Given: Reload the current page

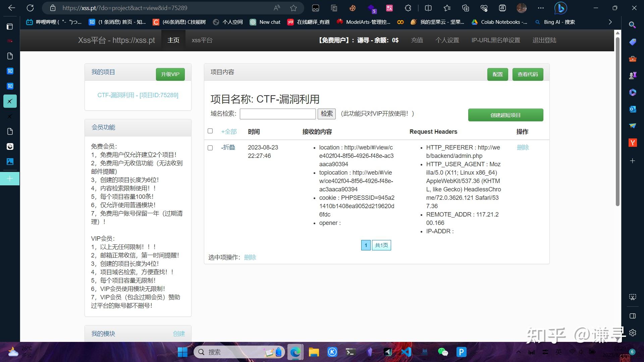Looking at the screenshot, I should pyautogui.click(x=30, y=8).
